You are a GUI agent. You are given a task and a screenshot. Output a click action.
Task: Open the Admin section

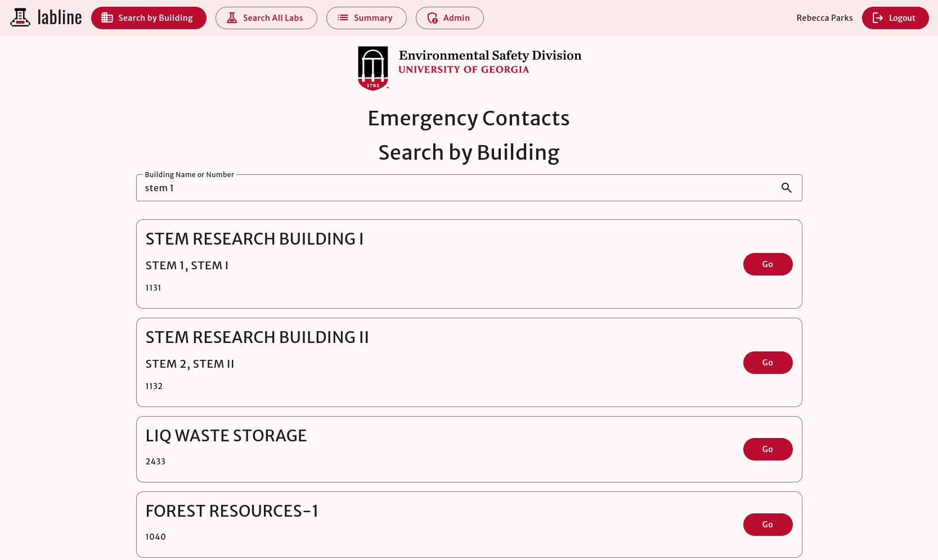450,18
